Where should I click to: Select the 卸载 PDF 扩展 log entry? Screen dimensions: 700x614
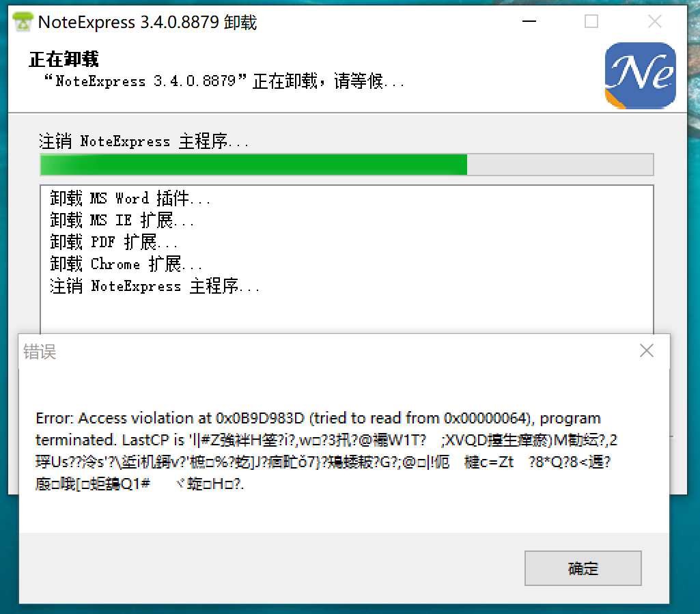114,242
